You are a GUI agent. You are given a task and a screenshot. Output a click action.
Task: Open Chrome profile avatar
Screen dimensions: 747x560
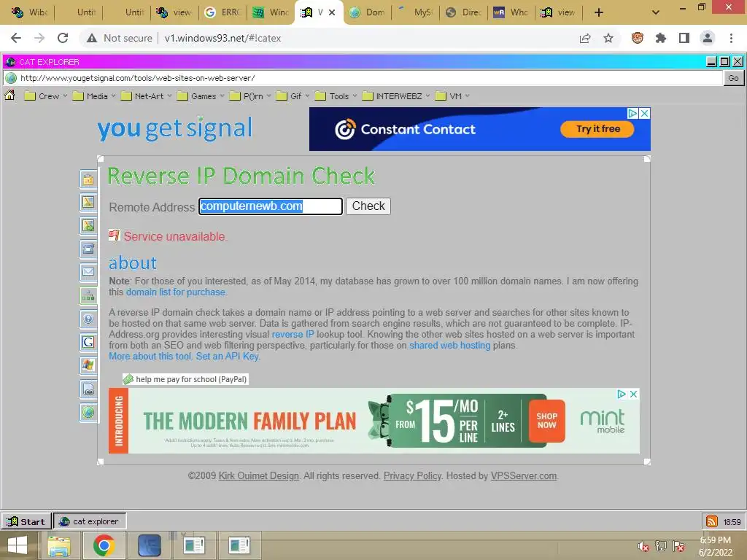coord(708,38)
